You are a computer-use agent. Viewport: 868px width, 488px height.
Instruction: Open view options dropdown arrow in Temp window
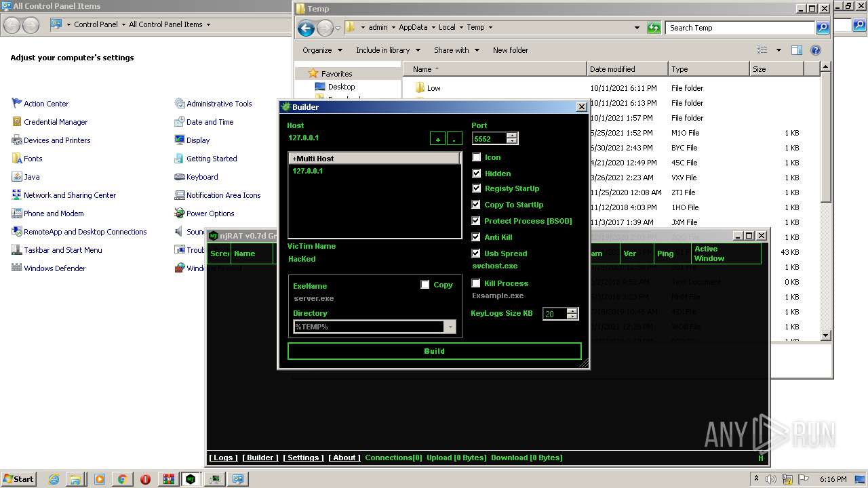point(778,50)
